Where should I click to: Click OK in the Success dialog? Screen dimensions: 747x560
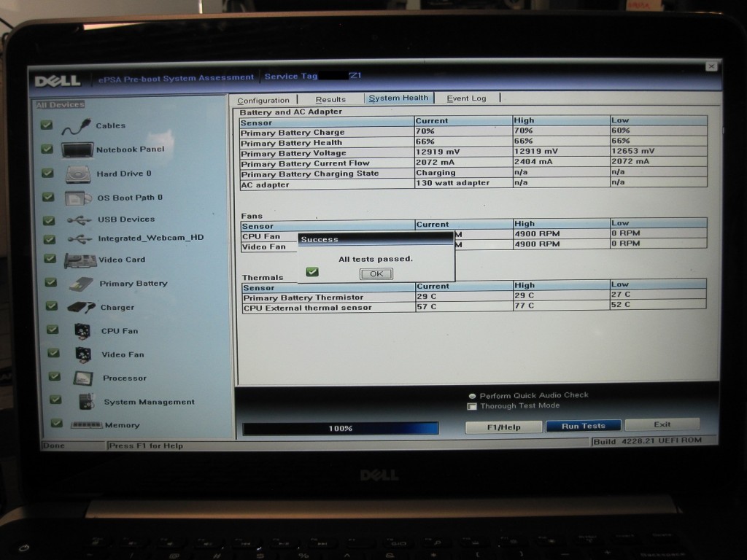[x=376, y=274]
